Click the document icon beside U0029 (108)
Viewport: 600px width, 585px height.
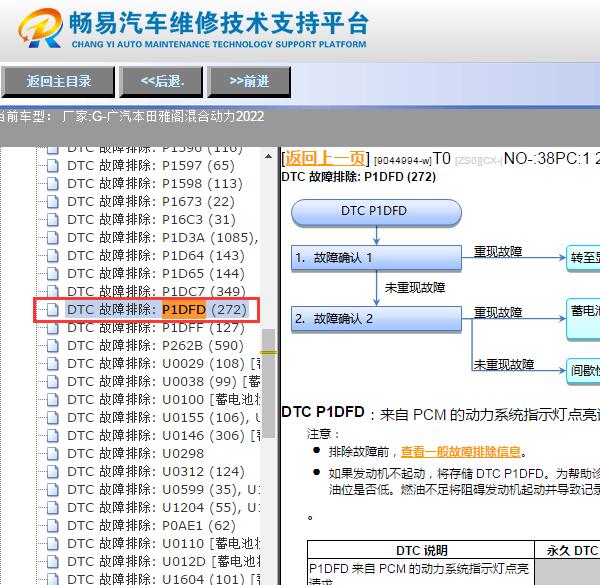[x=52, y=363]
